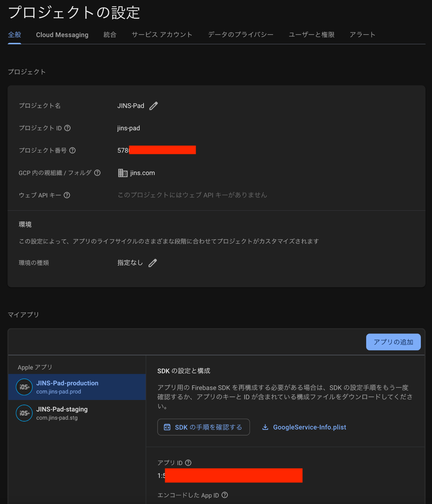Screen dimensions: 432x504
Task: Click the SDK の設定と構成 heading
Action: click(x=184, y=371)
